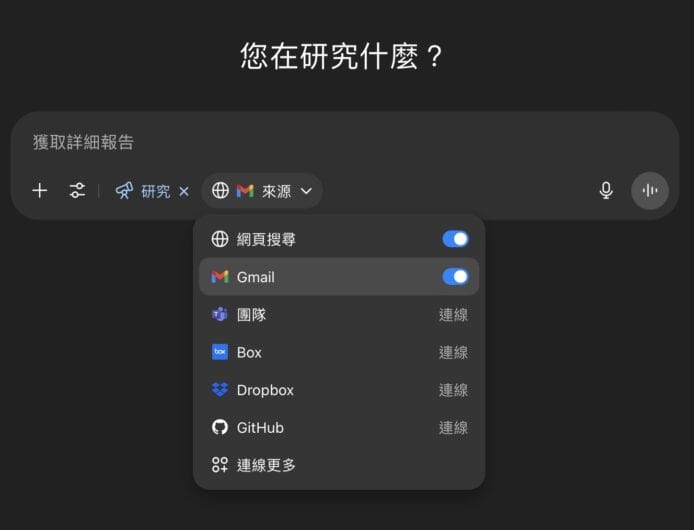Viewport: 694px width, 530px height.
Task: Collapse the 來源 sources dropdown
Action: 262,190
